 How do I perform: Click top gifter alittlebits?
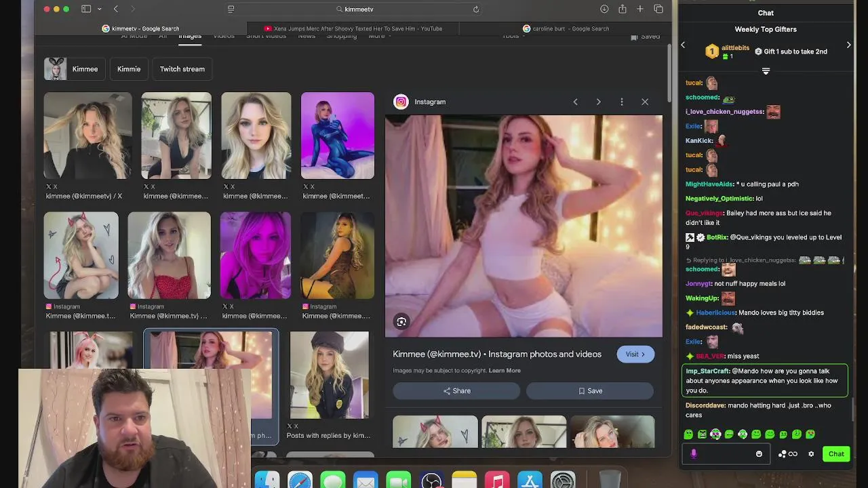(x=735, y=48)
